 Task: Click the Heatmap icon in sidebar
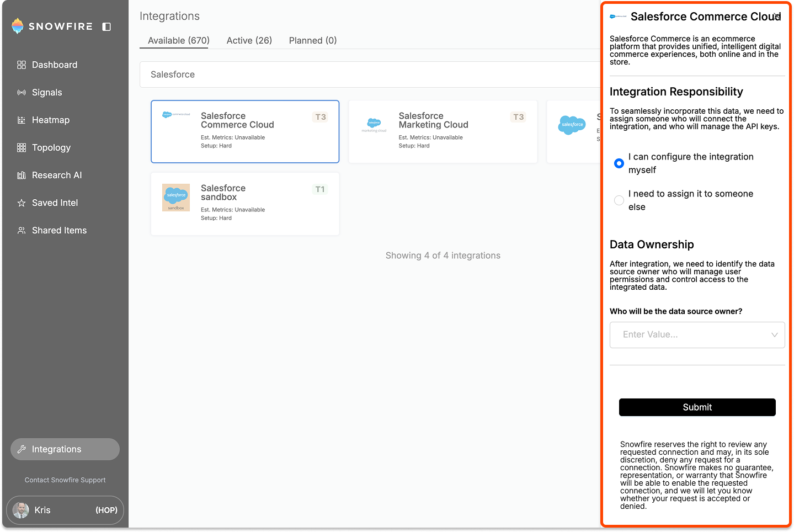pyautogui.click(x=22, y=120)
